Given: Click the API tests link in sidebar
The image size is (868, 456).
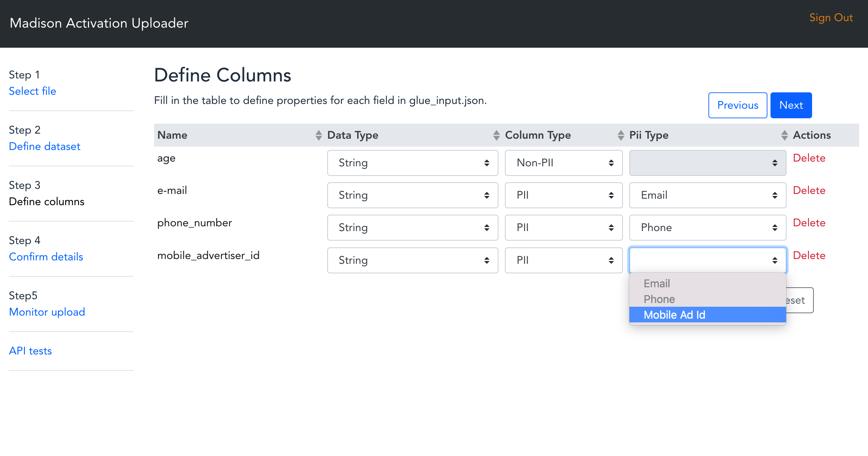Looking at the screenshot, I should click(x=30, y=350).
